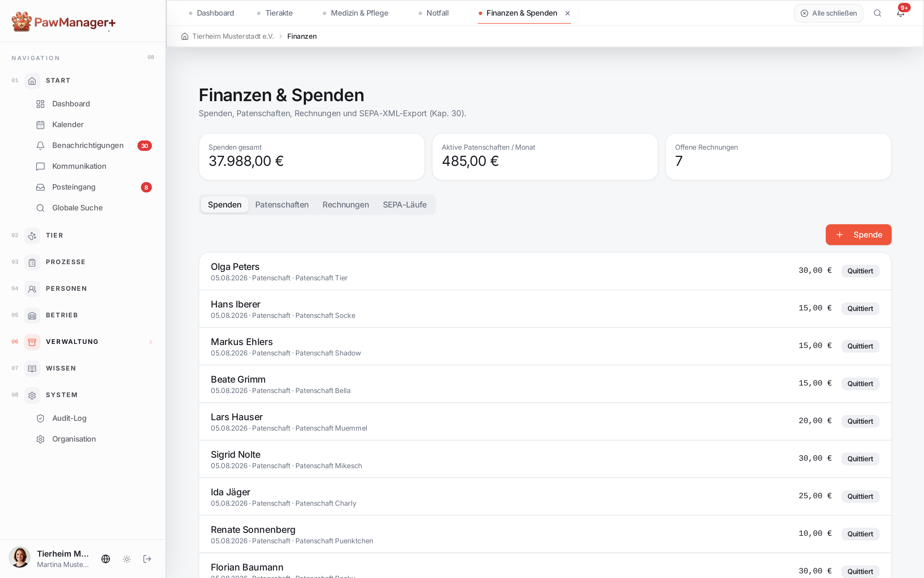Viewport: 924px width, 578px height.
Task: Open the Lars Hauser donation row
Action: point(545,422)
